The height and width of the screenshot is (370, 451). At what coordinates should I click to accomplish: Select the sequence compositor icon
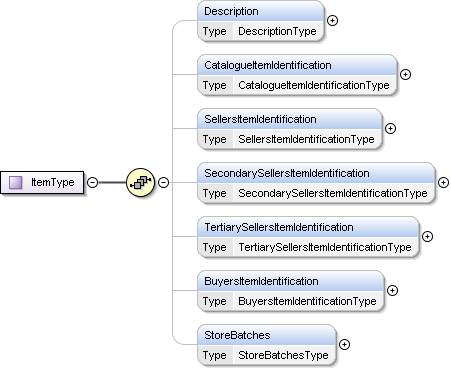tap(141, 182)
